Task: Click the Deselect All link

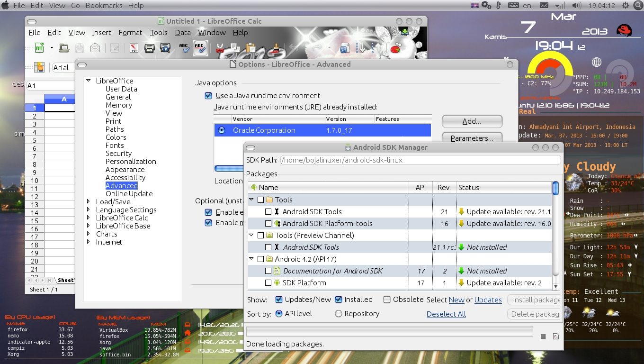Action: (x=446, y=314)
